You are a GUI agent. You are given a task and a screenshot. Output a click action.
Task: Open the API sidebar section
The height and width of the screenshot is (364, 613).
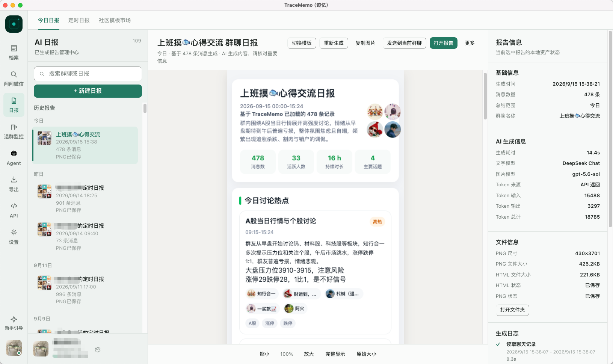tap(14, 210)
